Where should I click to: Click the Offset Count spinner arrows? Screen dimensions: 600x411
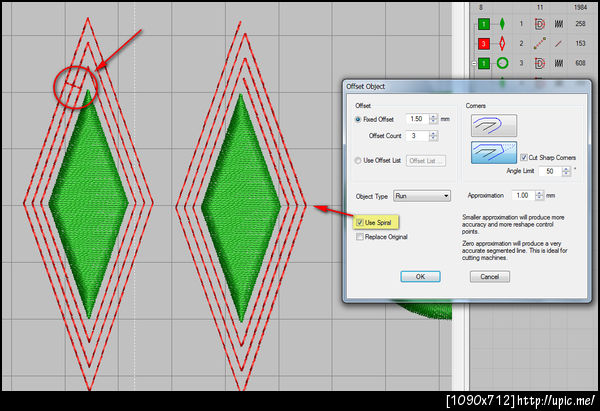tap(434, 136)
